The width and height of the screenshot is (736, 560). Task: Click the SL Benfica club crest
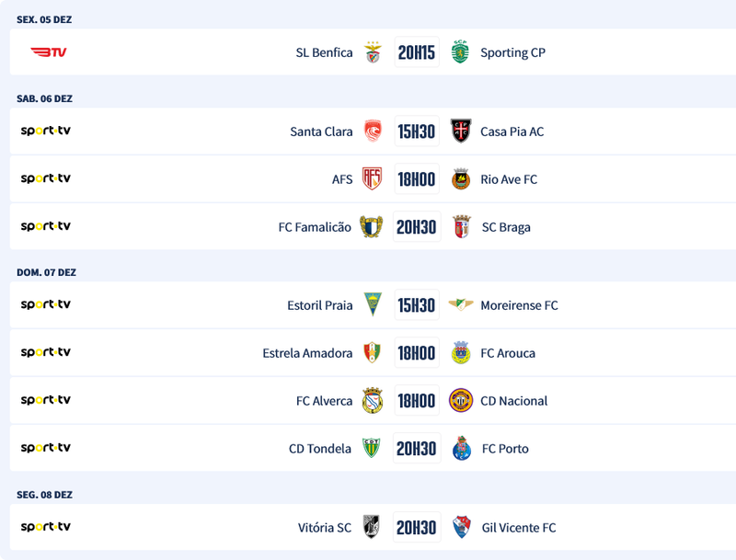click(373, 52)
